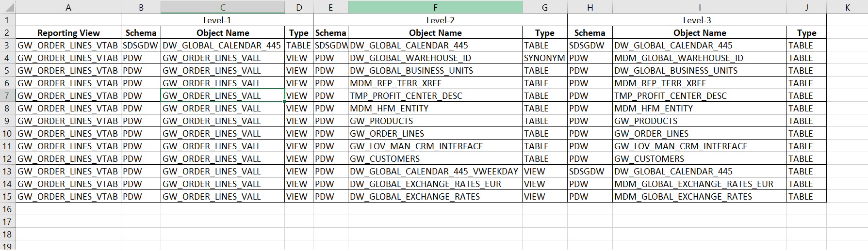The width and height of the screenshot is (868, 251).
Task: Click the select-all corner triangle
Action: [x=8, y=7]
